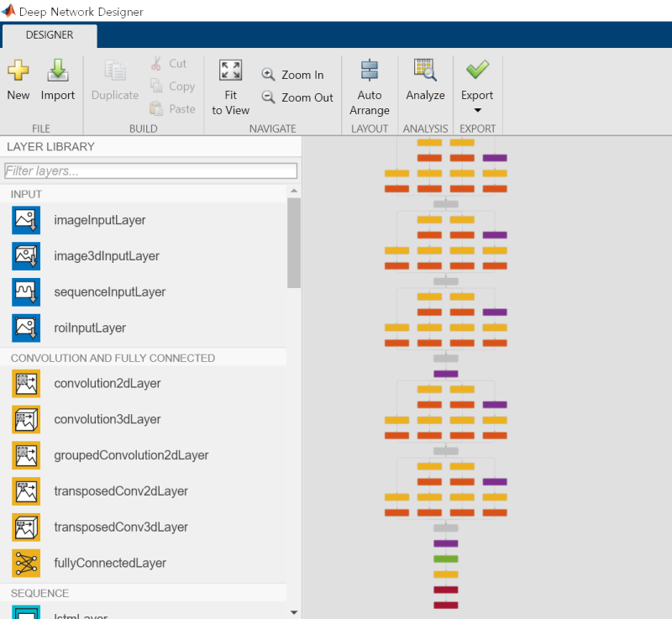The width and height of the screenshot is (672, 619).
Task: Click the INPUT section header
Action: [x=26, y=194]
